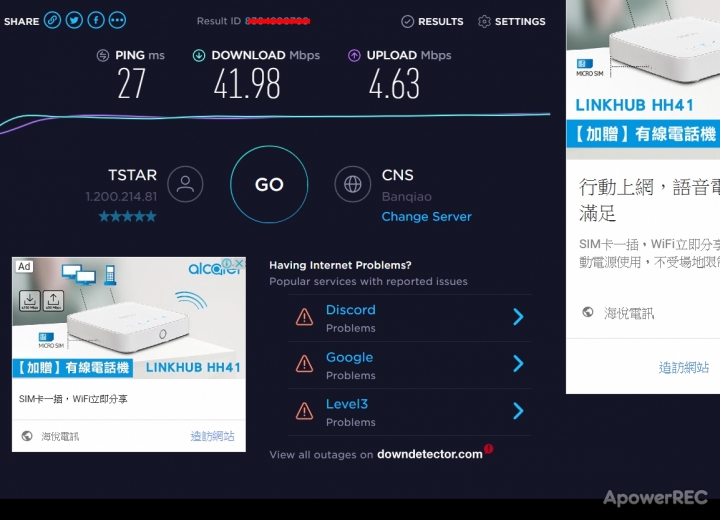
Task: Click the ping value 27
Action: (x=132, y=84)
